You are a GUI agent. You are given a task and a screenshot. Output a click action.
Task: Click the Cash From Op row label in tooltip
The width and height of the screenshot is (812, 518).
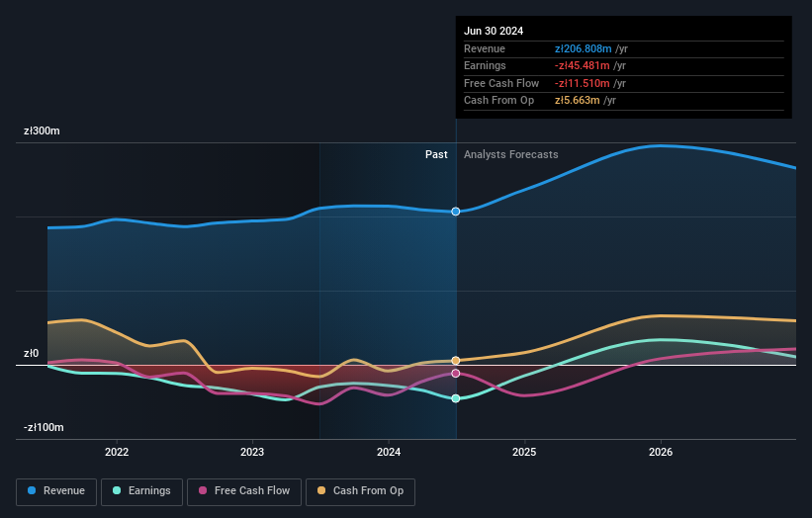(x=498, y=101)
